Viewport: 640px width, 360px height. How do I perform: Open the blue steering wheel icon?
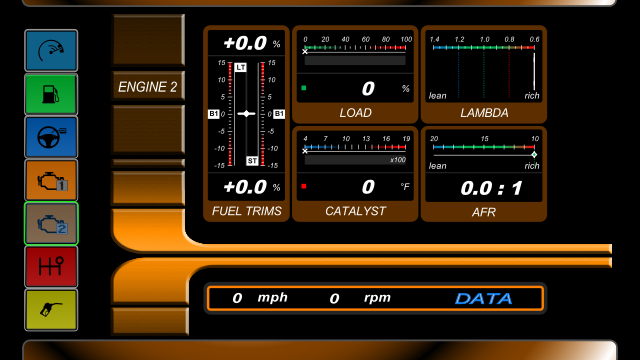[x=51, y=137]
